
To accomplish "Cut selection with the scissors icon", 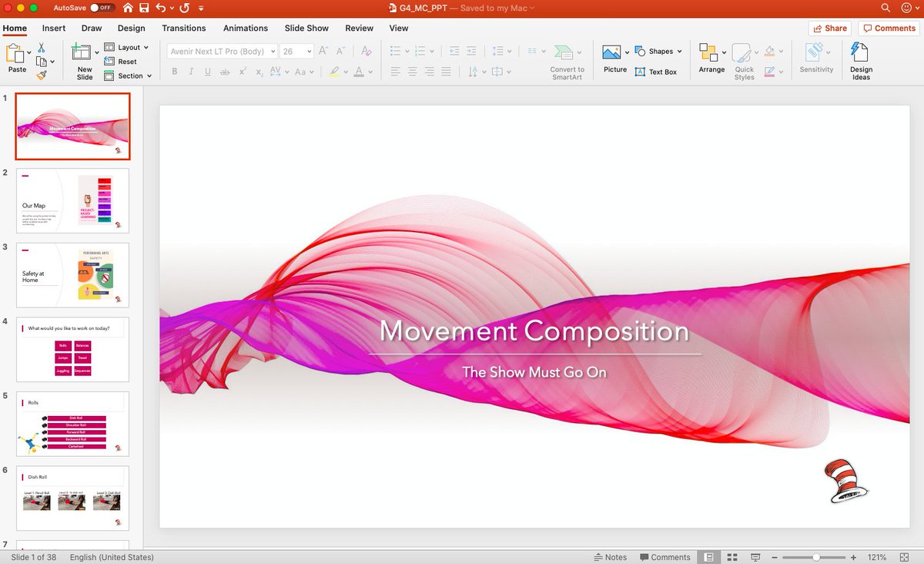I will (42, 48).
